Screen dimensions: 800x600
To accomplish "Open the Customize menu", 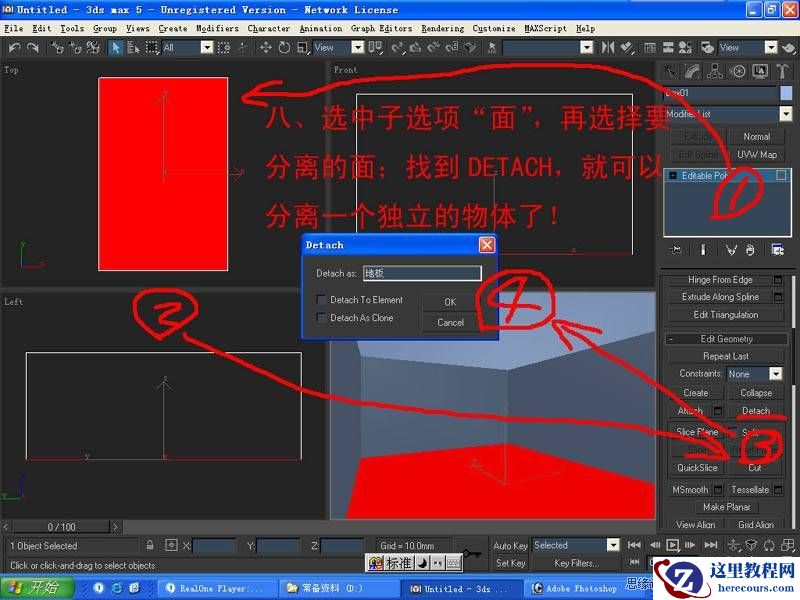I will (493, 28).
